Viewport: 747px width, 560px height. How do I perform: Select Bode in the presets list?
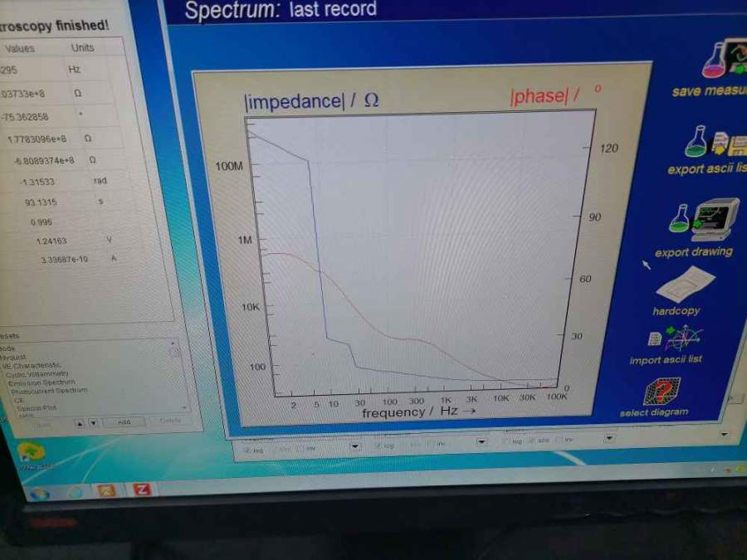coord(8,348)
